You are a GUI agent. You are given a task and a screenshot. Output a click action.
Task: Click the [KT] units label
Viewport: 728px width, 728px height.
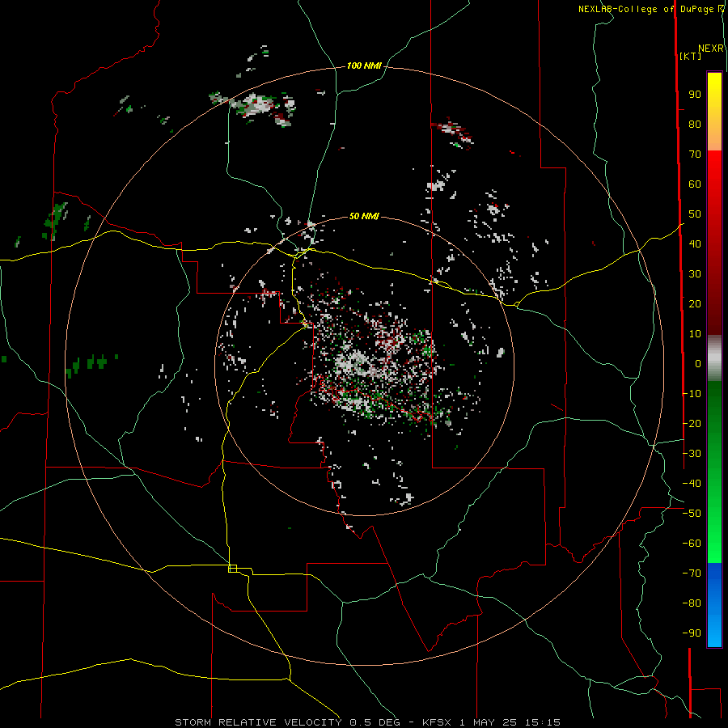(x=690, y=56)
